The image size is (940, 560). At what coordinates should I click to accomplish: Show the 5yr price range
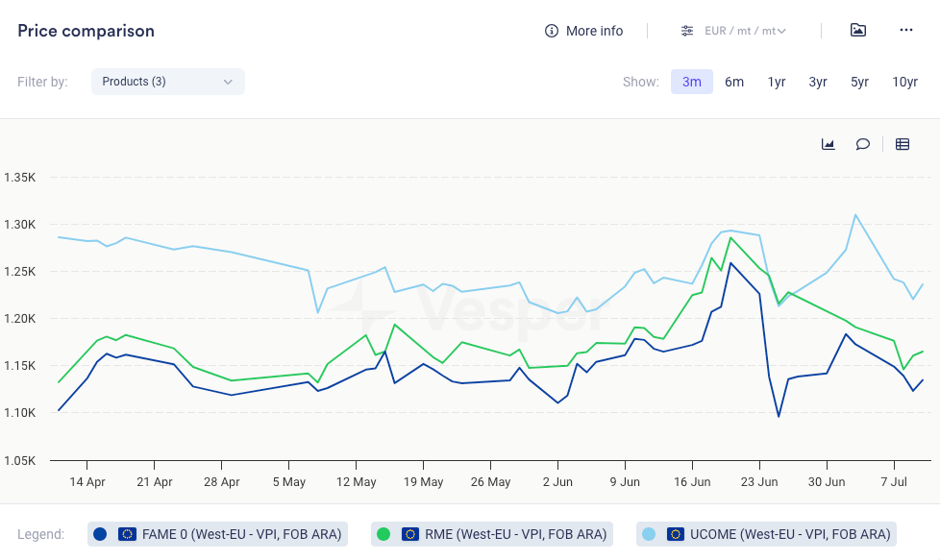[x=859, y=82]
